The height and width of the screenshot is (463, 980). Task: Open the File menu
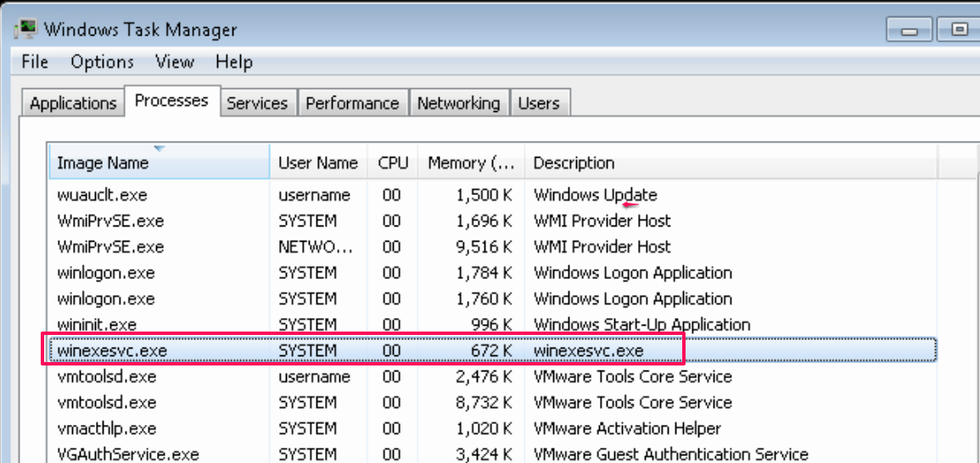(35, 62)
